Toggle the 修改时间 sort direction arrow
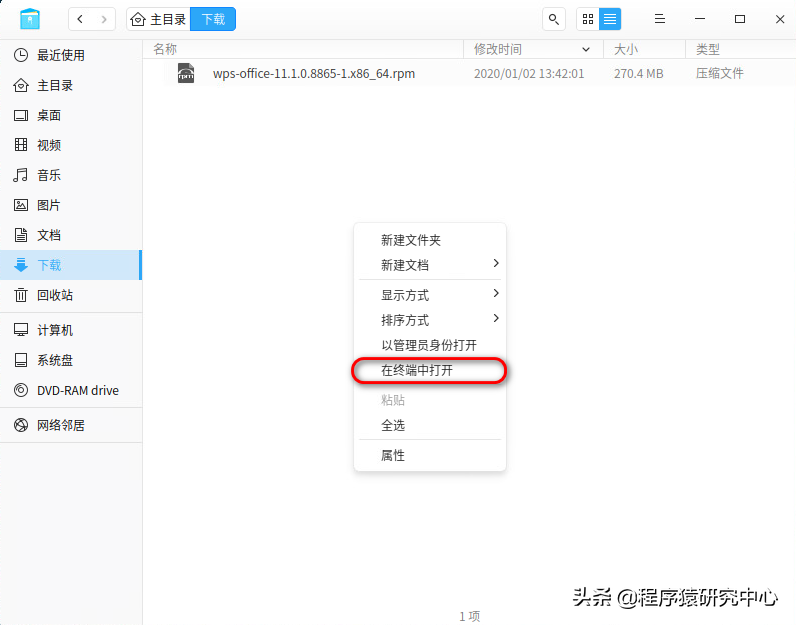Image resolution: width=796 pixels, height=625 pixels. click(x=586, y=49)
